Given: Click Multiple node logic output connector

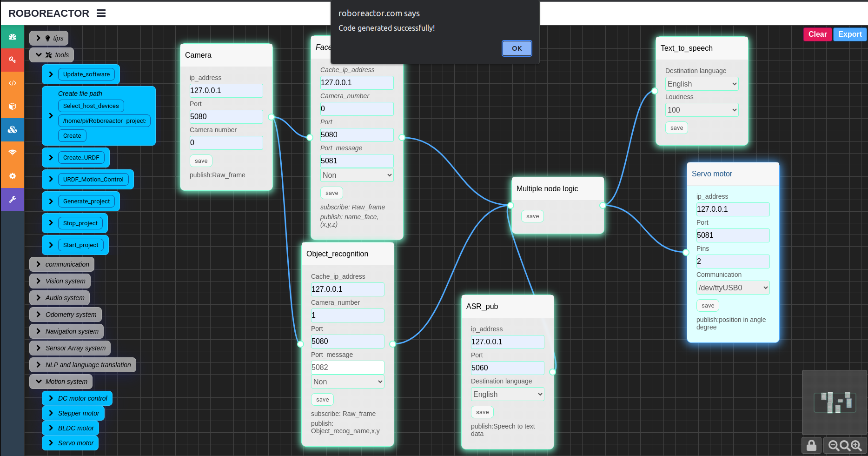Looking at the screenshot, I should coord(603,205).
